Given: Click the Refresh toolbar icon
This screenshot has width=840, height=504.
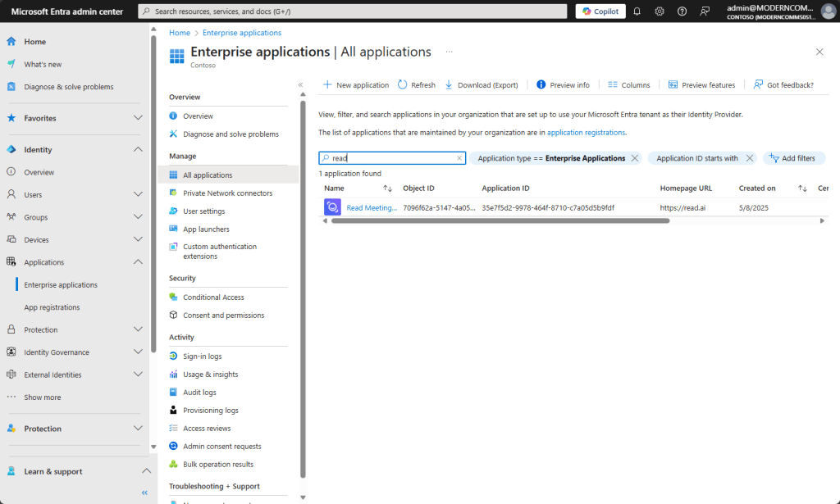Looking at the screenshot, I should click(403, 84).
